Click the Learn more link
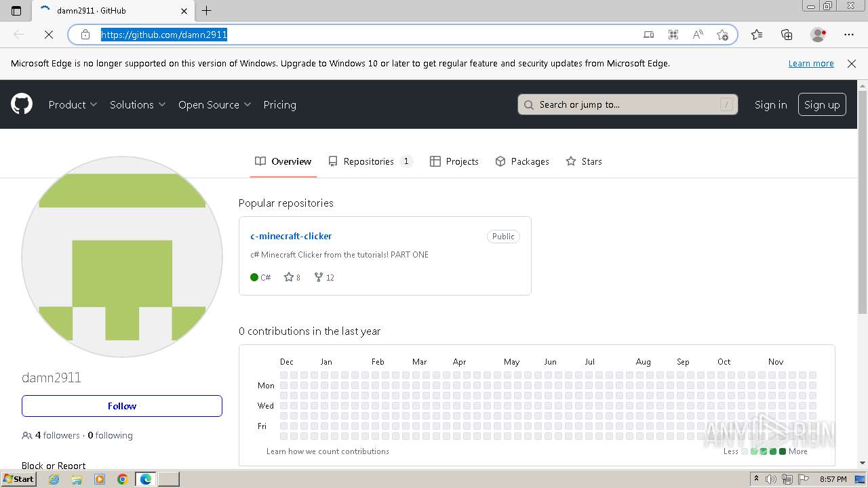 pos(811,63)
